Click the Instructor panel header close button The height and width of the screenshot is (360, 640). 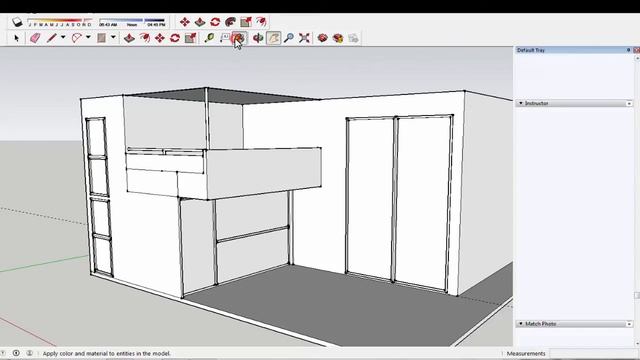pyautogui.click(x=629, y=104)
